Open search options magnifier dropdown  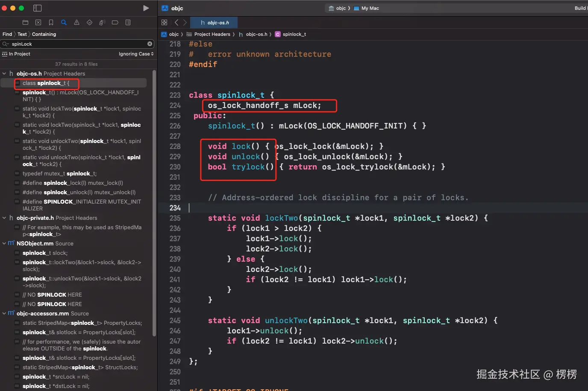click(x=6, y=44)
